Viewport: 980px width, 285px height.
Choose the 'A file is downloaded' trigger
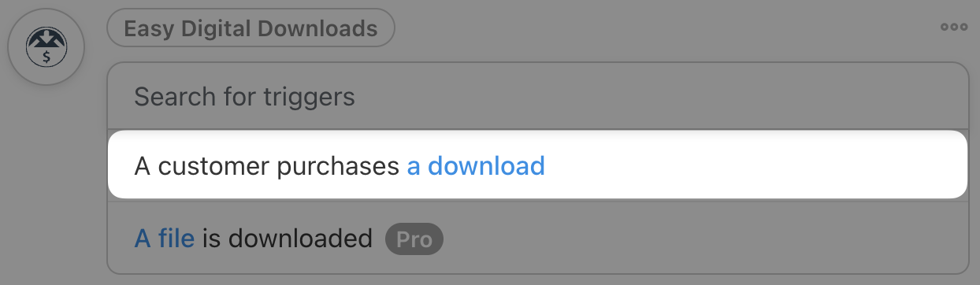(537, 238)
